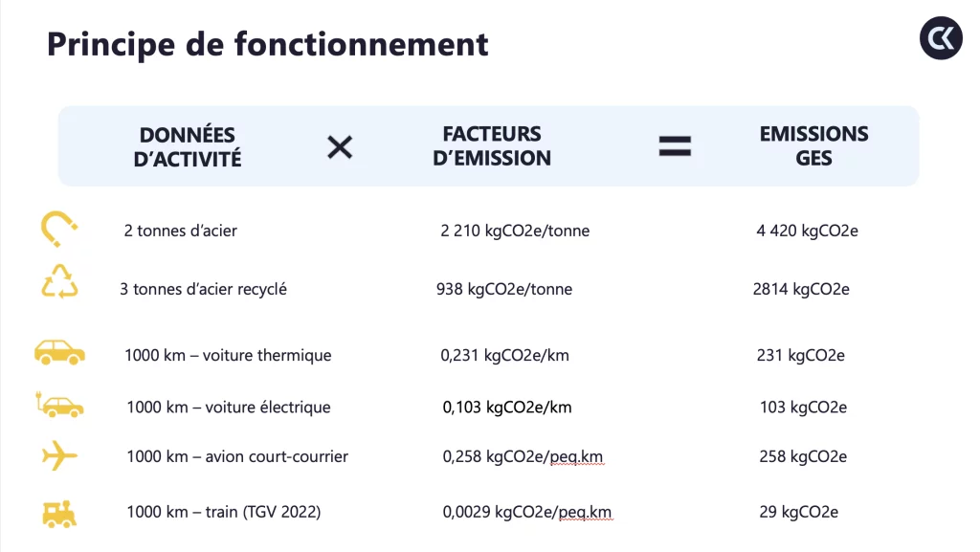Select '1000 km – voiture thermique' text

pos(228,356)
